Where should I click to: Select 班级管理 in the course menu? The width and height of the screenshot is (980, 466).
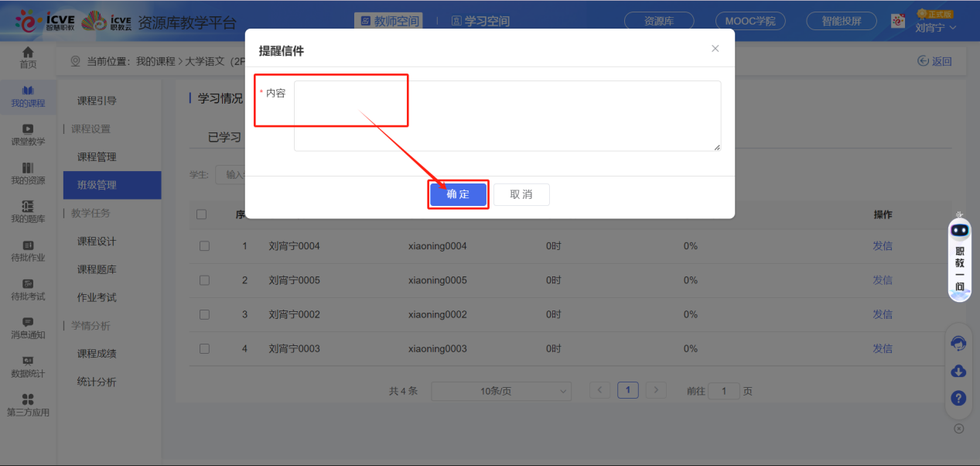tap(97, 185)
